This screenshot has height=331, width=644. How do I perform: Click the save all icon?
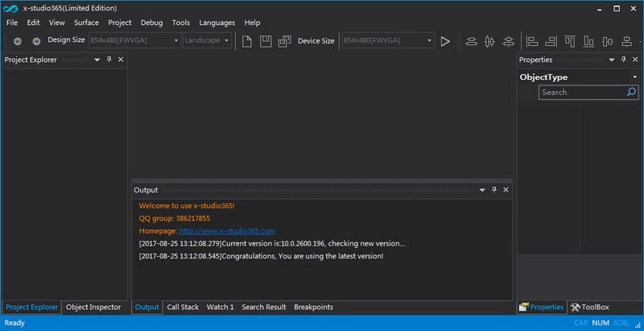[285, 41]
